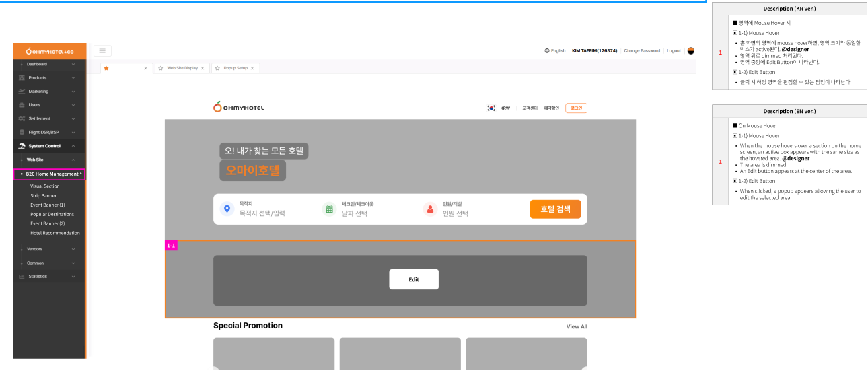Click the red person icon for 인원/객실
868x385 pixels.
(x=430, y=209)
